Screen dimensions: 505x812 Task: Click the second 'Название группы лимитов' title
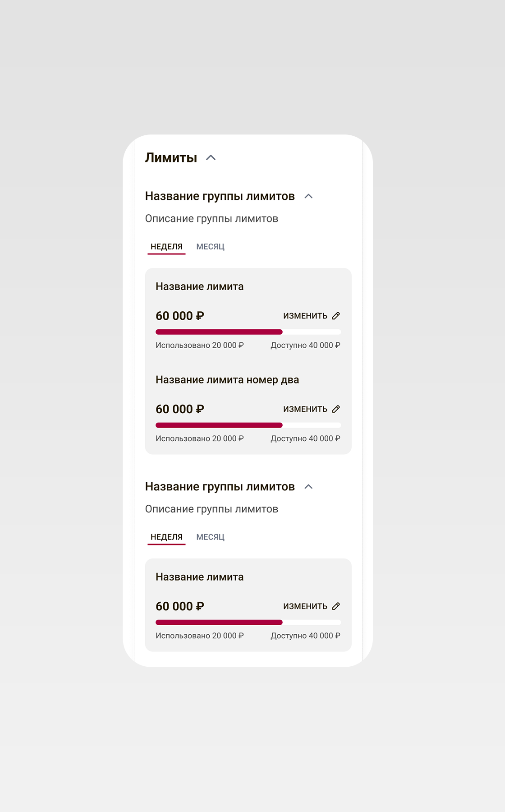tap(220, 487)
